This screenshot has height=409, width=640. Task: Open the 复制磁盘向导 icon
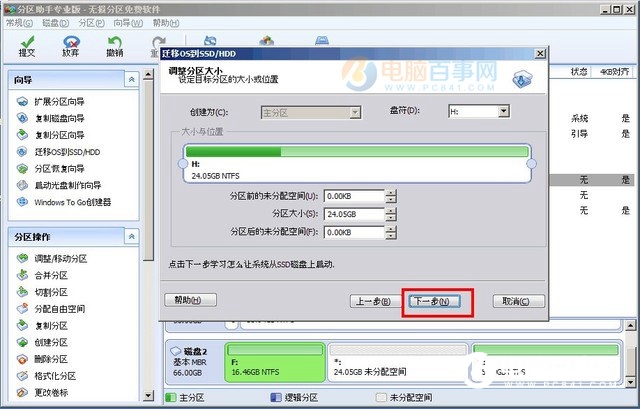[x=22, y=118]
